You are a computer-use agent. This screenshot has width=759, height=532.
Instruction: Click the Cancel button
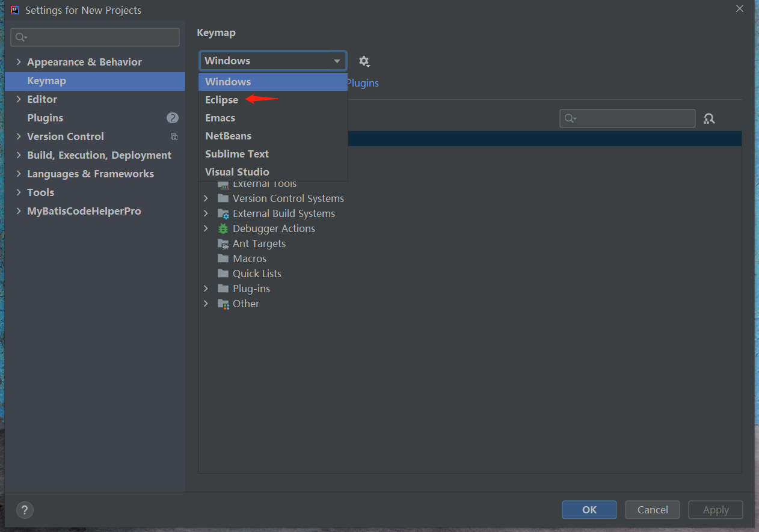(653, 510)
